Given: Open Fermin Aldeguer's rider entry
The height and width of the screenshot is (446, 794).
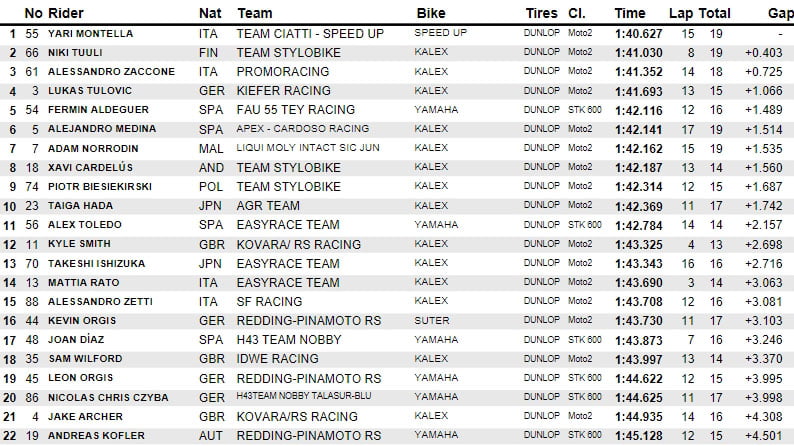Looking at the screenshot, I should coord(92,109).
